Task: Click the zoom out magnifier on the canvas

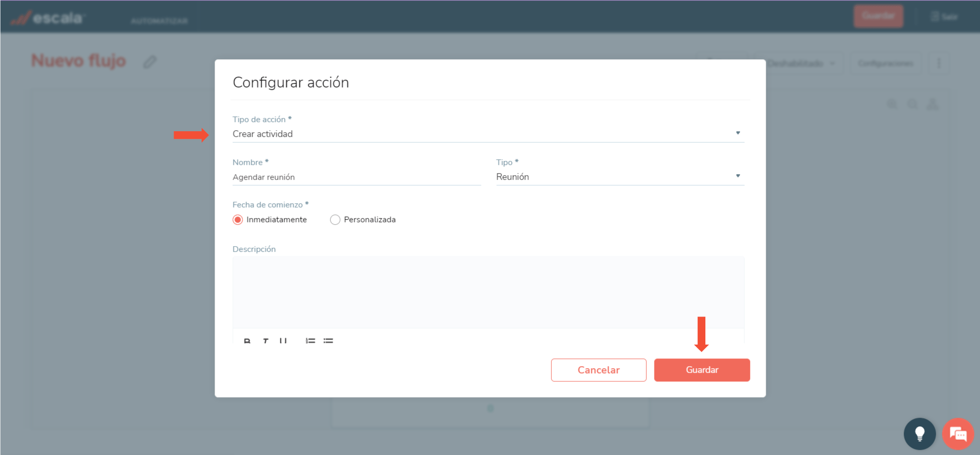Action: coord(912,104)
